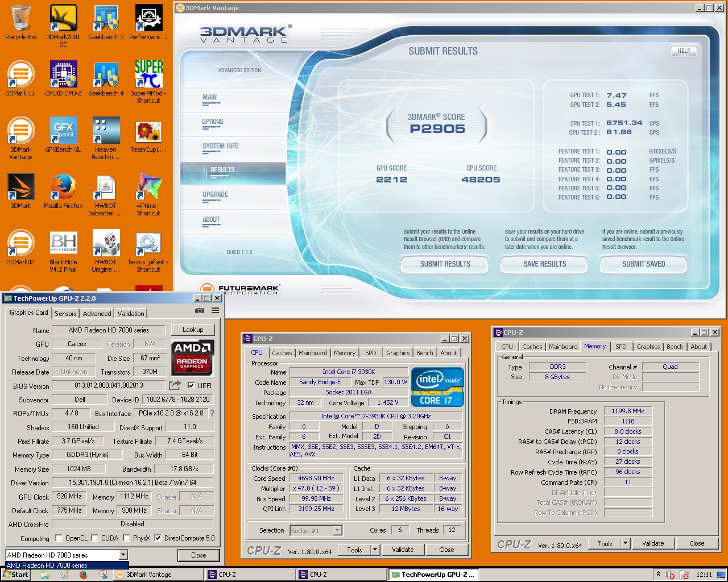Click the bus interface question mark in GPU-Z
The image size is (728, 582).
[212, 413]
